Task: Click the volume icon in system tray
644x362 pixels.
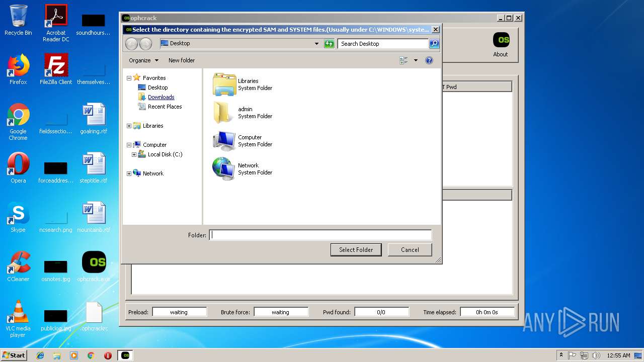Action: click(x=596, y=355)
